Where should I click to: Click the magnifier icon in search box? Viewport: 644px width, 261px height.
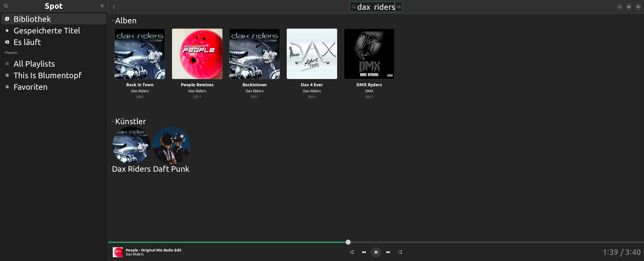point(354,7)
